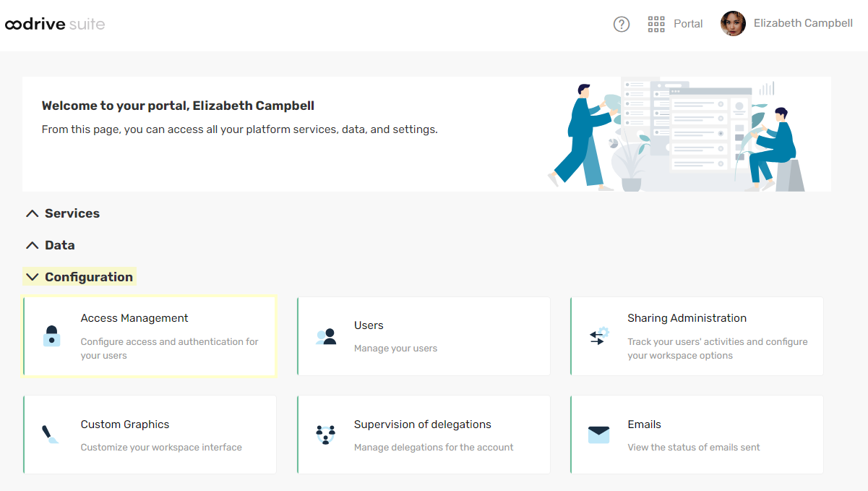Click the Services section heading

click(72, 213)
